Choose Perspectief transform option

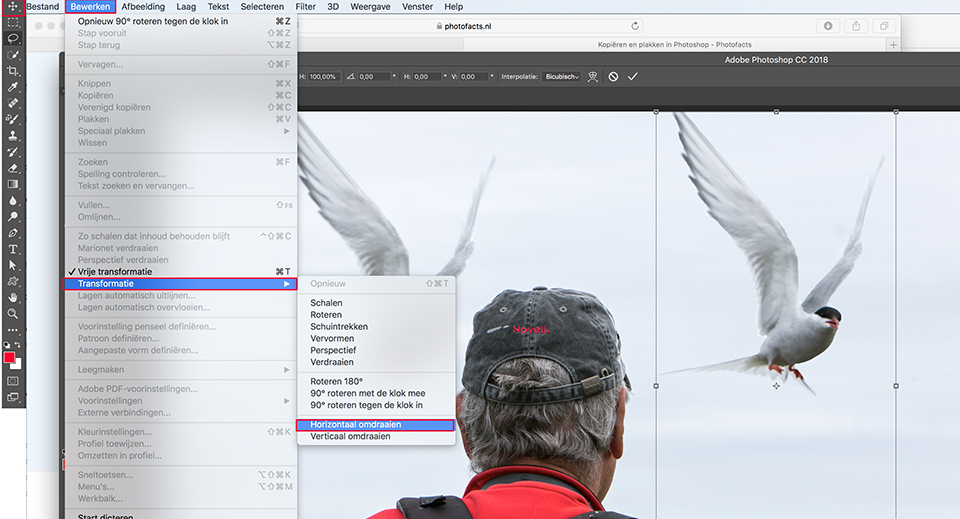(x=375, y=350)
